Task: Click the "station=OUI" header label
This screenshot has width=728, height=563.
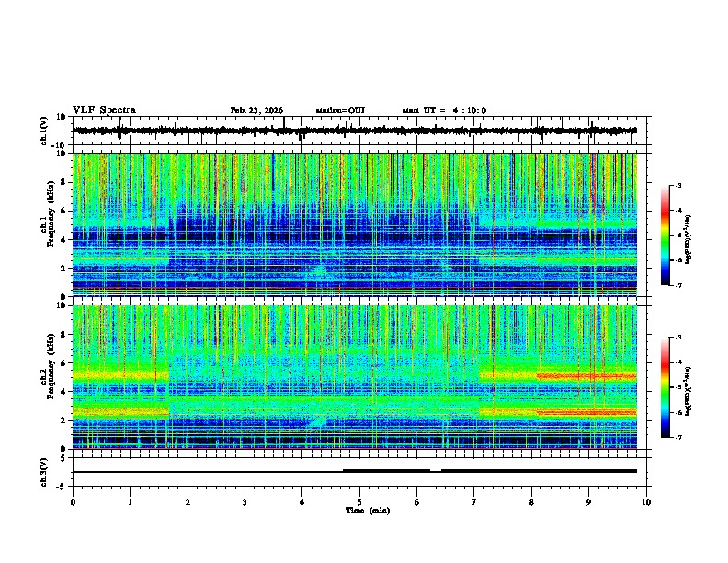Action: point(340,110)
